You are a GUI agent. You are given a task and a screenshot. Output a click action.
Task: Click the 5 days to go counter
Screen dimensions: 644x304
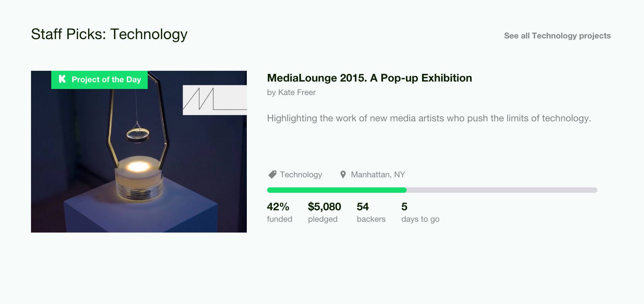pyautogui.click(x=420, y=212)
